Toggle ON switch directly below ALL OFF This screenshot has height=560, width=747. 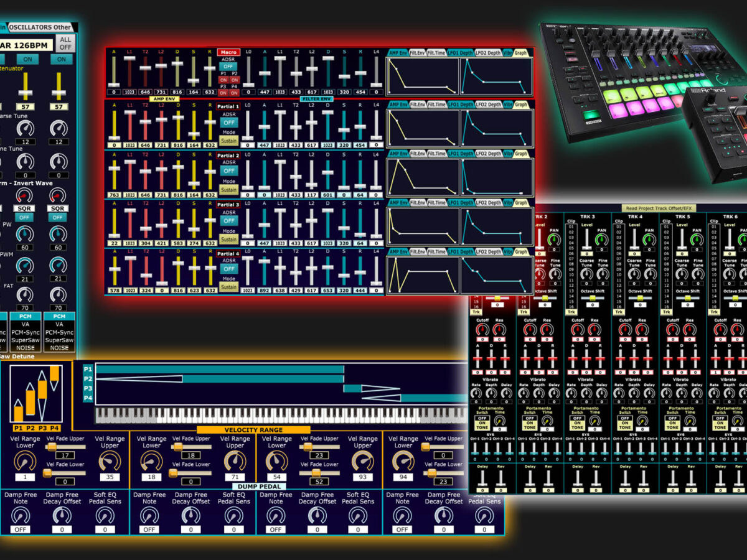[x=61, y=59]
